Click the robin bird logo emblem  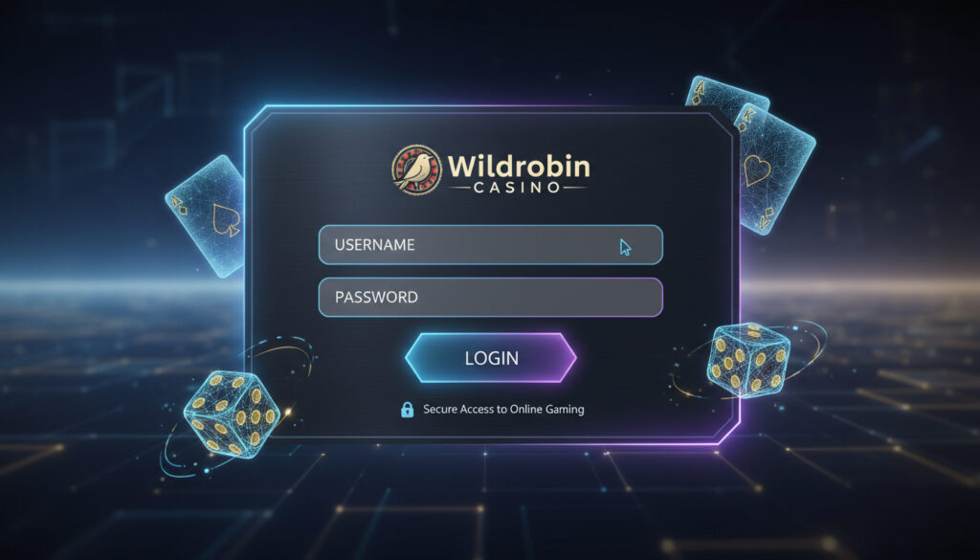tap(416, 169)
